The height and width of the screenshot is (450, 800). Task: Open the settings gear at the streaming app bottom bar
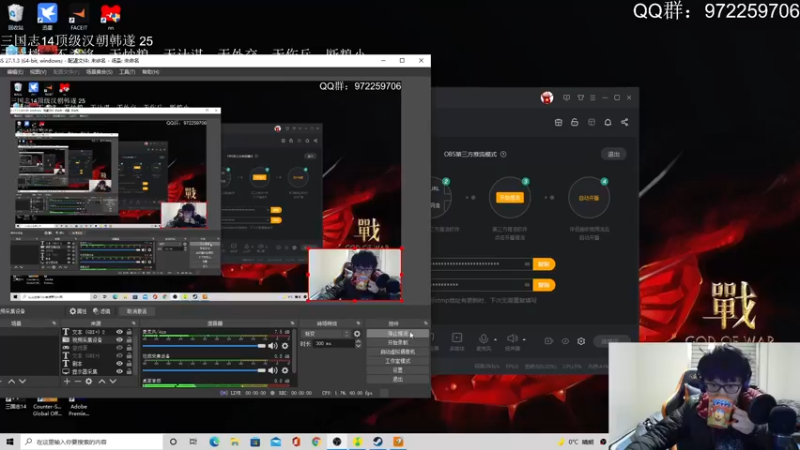581,341
